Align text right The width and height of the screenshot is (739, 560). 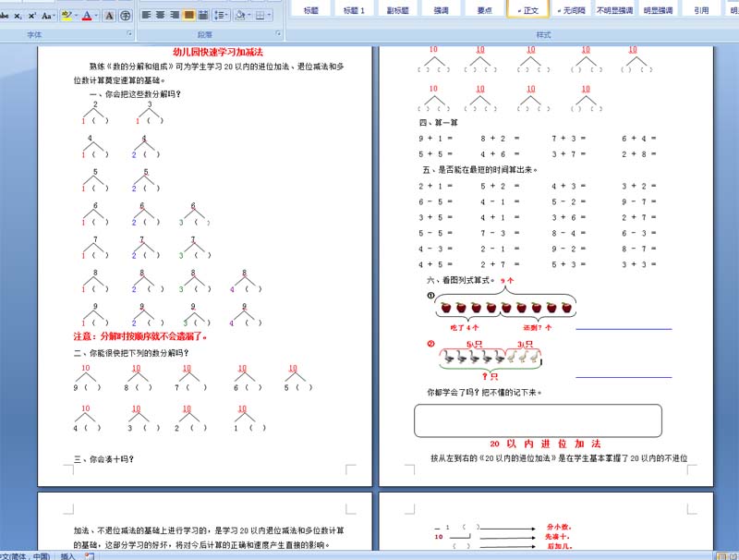[x=175, y=15]
